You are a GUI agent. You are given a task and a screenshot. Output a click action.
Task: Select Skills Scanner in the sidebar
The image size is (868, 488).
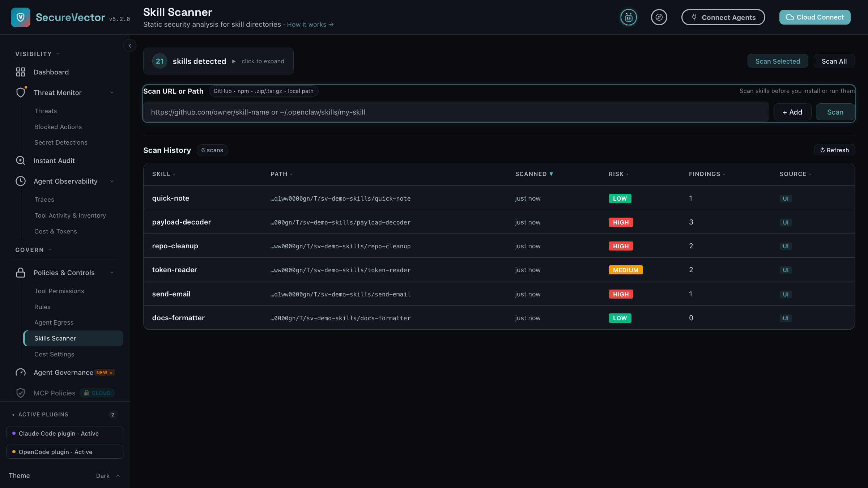click(x=73, y=338)
